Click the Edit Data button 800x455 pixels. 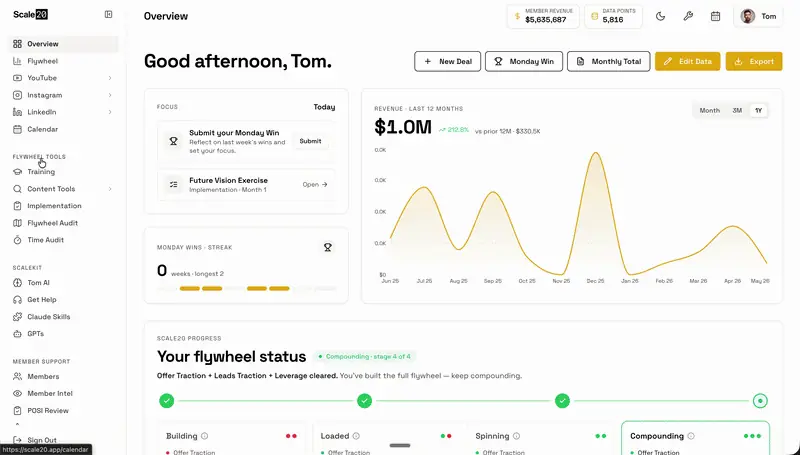pos(688,61)
